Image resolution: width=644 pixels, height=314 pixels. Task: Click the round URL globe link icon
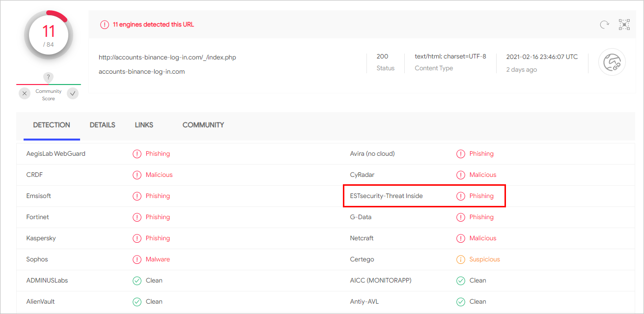tap(612, 62)
